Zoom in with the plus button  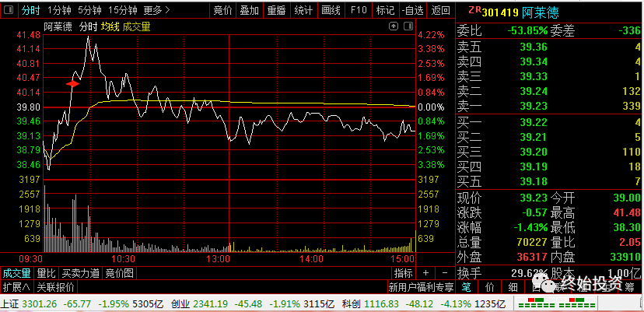[426, 273]
